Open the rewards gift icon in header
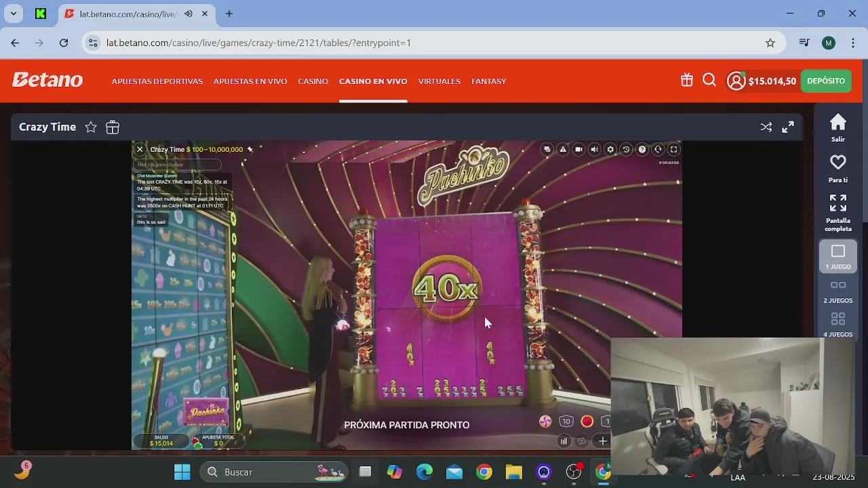This screenshot has height=488, width=868. 687,80
